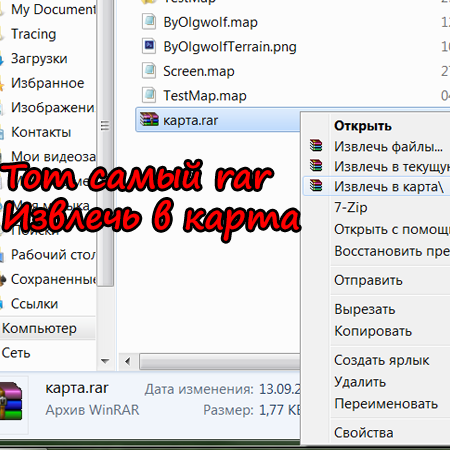Click large WinRAR archive icon in details pane
The height and width of the screenshot is (450, 450).
tap(11, 401)
